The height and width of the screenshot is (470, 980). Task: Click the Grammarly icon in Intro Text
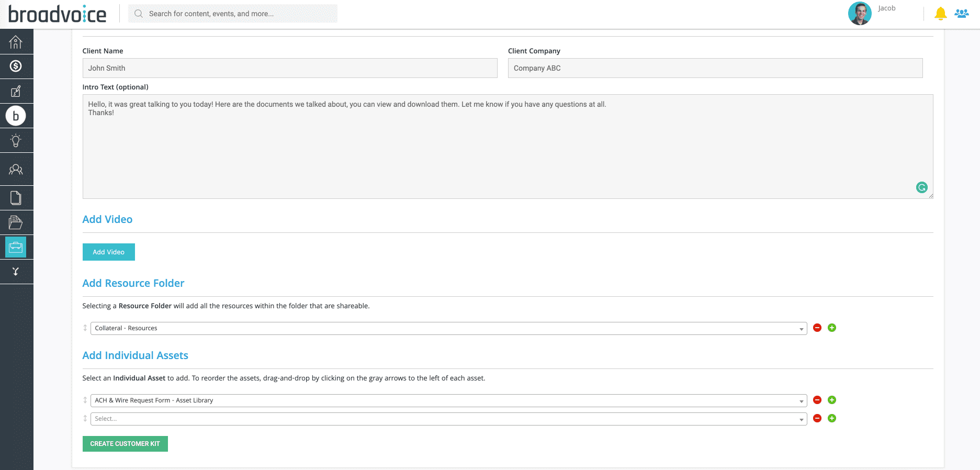coord(921,187)
